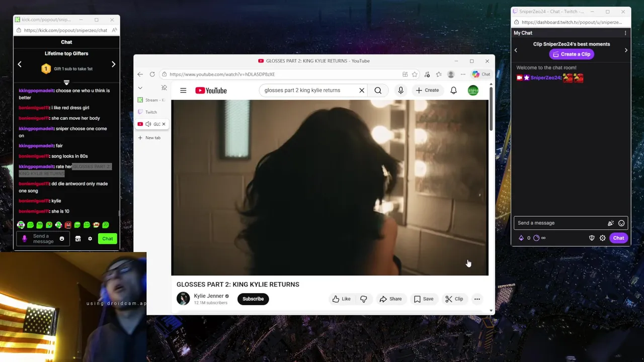Open more actions for the video
Viewport: 644px width, 362px height.
click(477, 299)
